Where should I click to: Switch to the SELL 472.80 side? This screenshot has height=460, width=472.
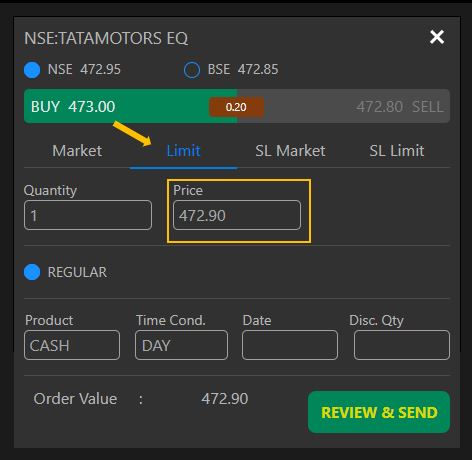point(357,106)
